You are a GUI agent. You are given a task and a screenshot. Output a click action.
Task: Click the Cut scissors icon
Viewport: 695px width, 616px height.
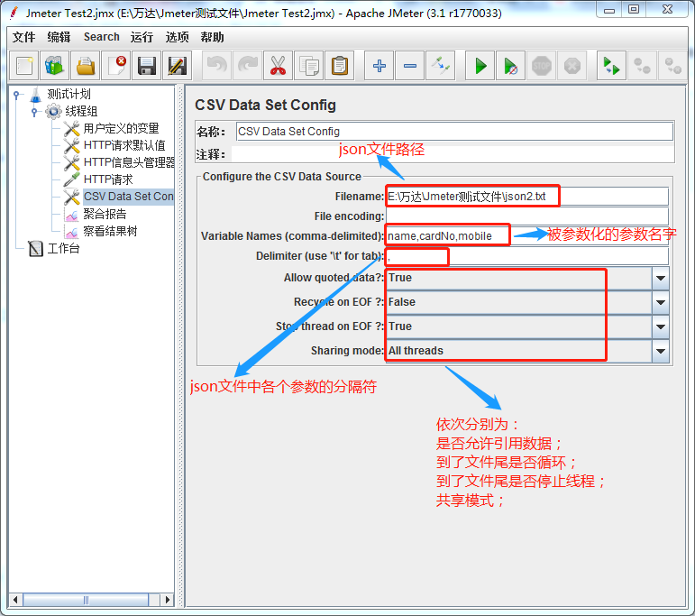pyautogui.click(x=278, y=66)
